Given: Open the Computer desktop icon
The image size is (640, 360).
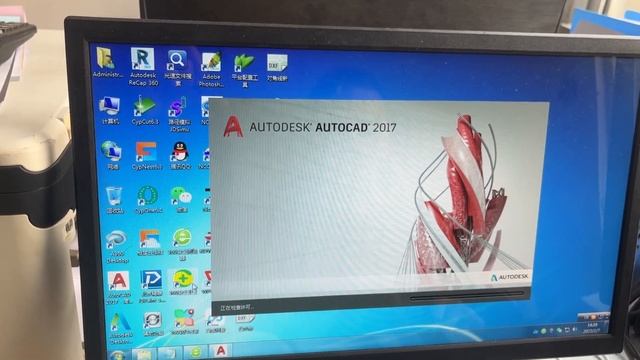Looking at the screenshot, I should point(110,111).
